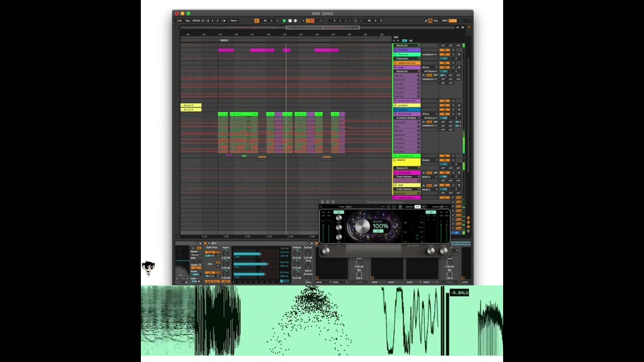Click the Re-Enable Automation button
644x362 pixels.
coord(312,21)
